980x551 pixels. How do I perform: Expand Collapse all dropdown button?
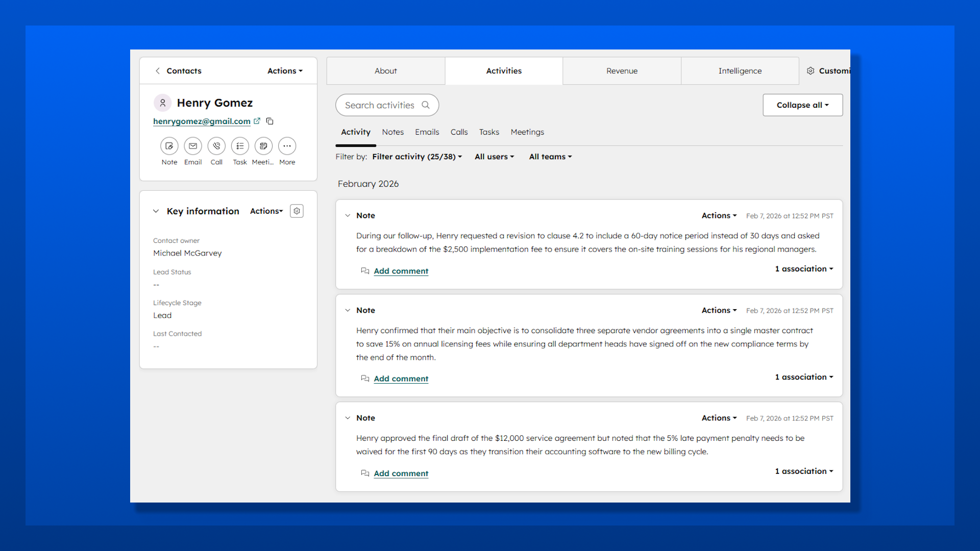click(802, 105)
